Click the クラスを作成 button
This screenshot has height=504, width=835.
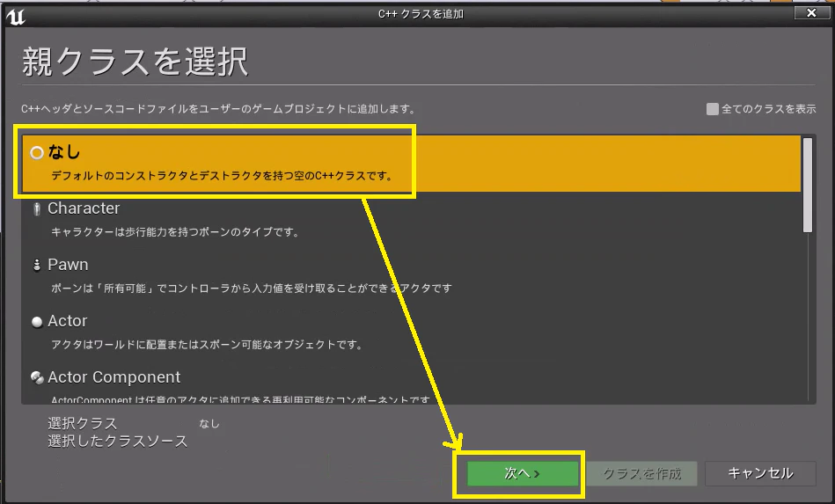641,473
